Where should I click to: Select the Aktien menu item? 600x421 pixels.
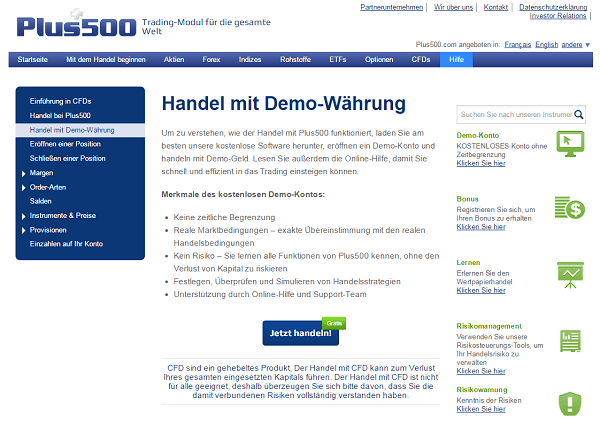point(174,60)
